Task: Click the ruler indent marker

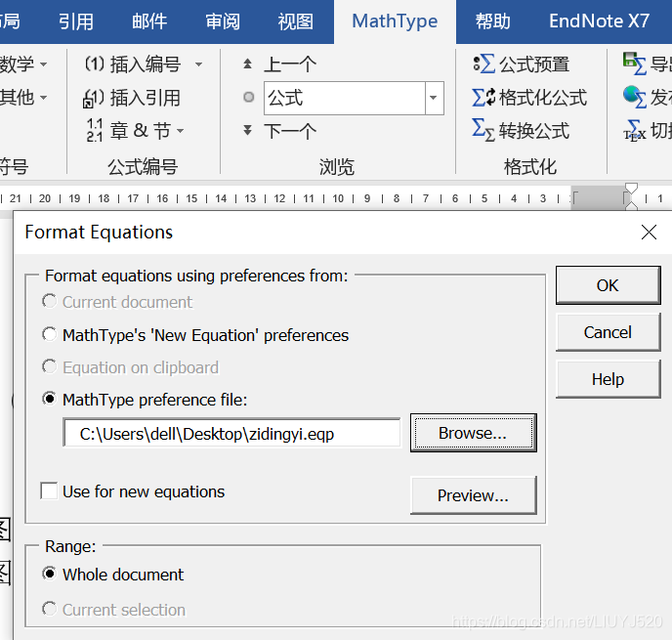Action: [631, 197]
